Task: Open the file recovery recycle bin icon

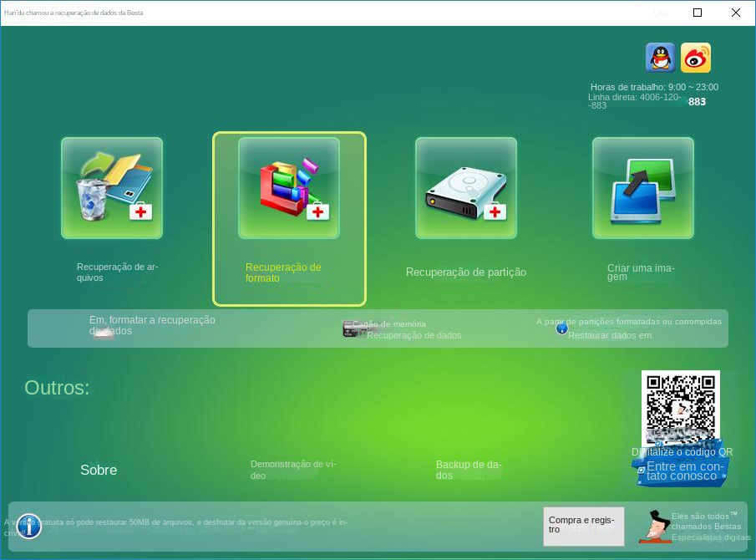Action: click(112, 187)
